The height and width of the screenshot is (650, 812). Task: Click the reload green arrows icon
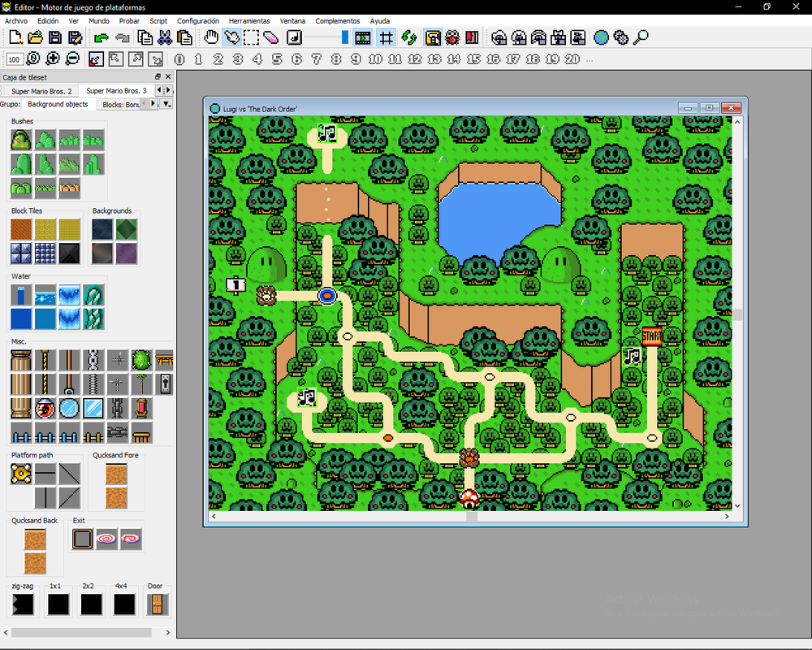409,37
